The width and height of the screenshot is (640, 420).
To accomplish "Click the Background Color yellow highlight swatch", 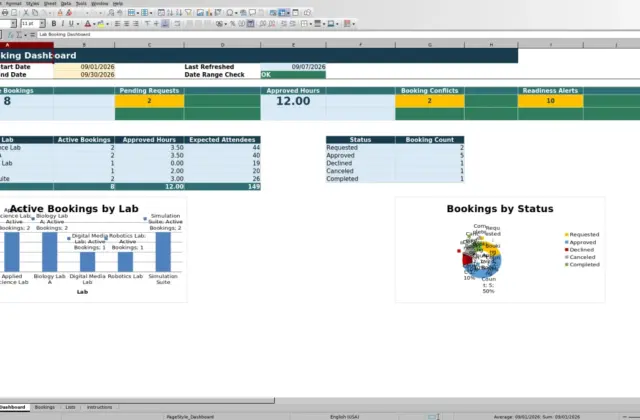I will [101, 24].
